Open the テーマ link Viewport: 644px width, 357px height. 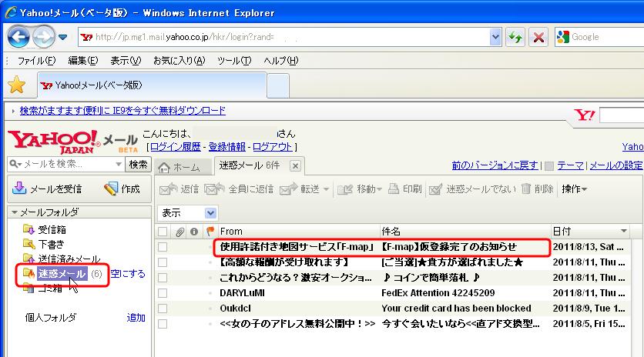tap(570, 165)
